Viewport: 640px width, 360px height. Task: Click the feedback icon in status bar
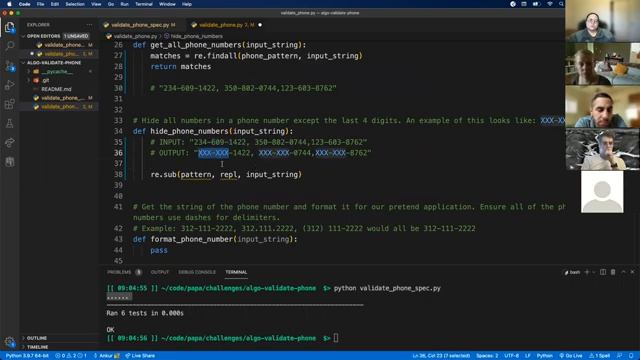(620, 356)
